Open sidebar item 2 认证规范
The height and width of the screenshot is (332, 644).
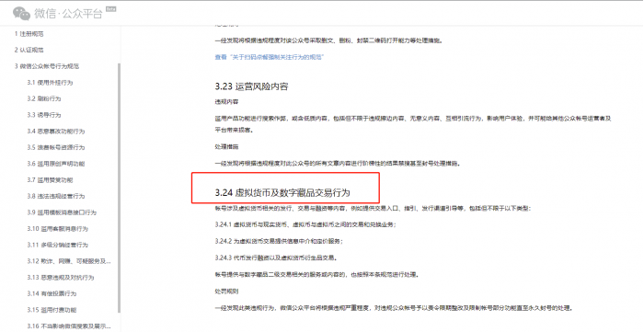[29, 50]
